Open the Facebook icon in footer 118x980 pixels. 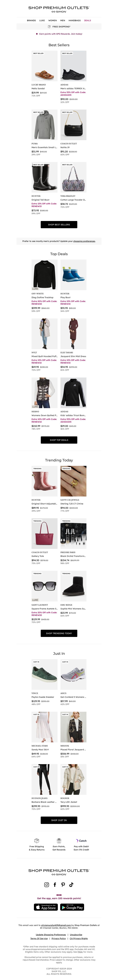click(55, 884)
